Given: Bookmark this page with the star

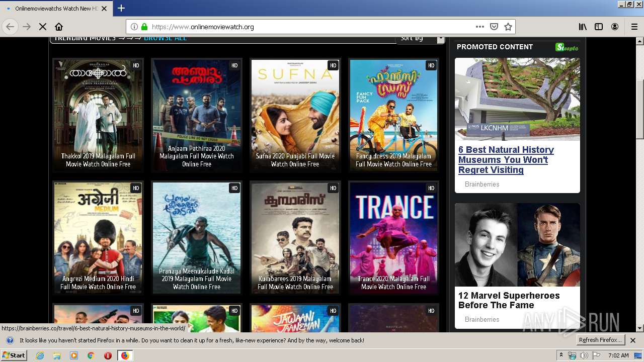Looking at the screenshot, I should [508, 27].
